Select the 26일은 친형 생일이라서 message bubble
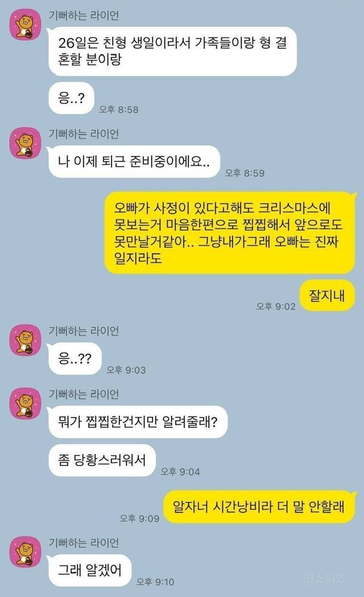The height and width of the screenshot is (597, 364). coord(172,51)
